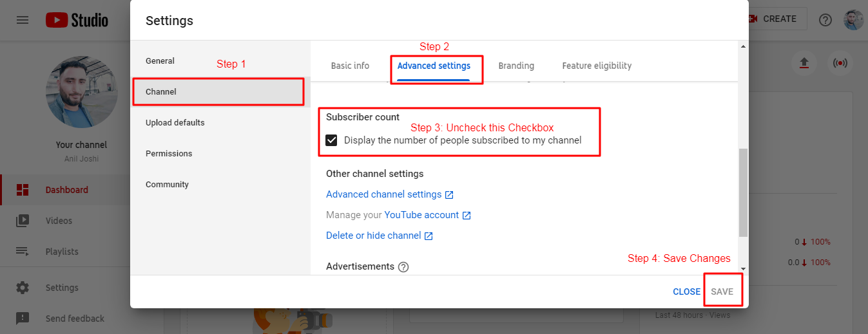Open the hamburger navigation menu
The image size is (868, 334).
[x=23, y=20]
